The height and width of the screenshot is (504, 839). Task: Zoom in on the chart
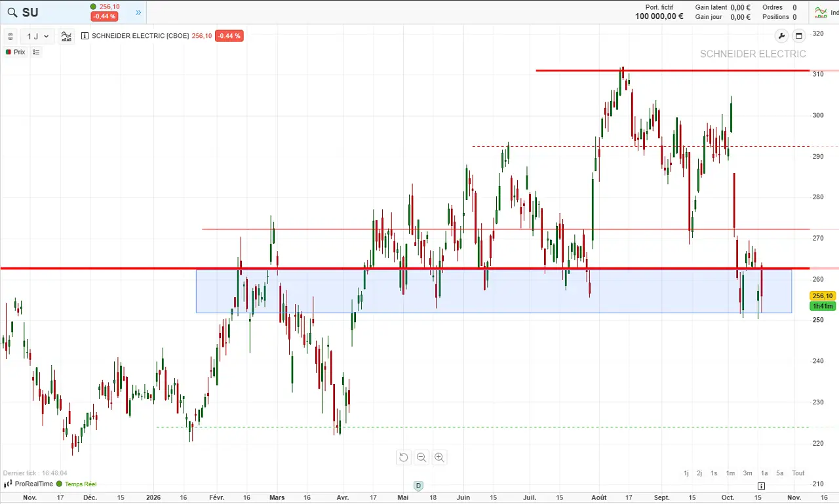point(439,457)
